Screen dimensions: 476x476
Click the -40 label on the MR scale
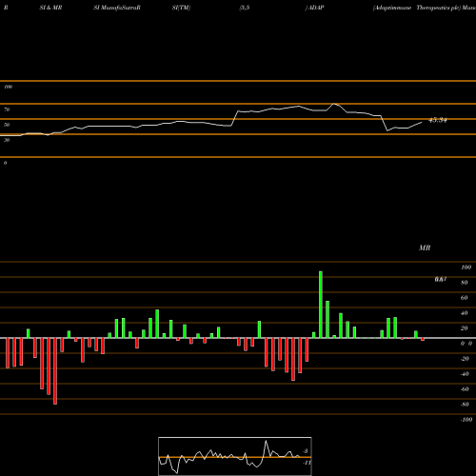[465, 374]
